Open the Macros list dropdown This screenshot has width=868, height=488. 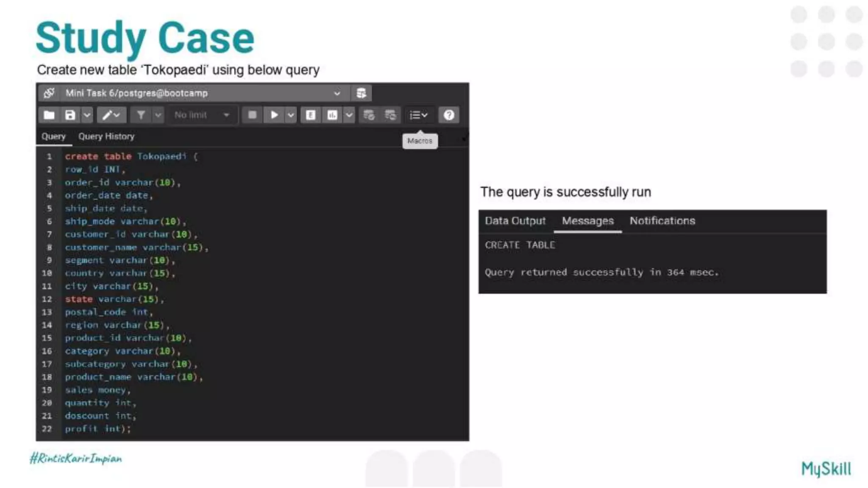[418, 115]
